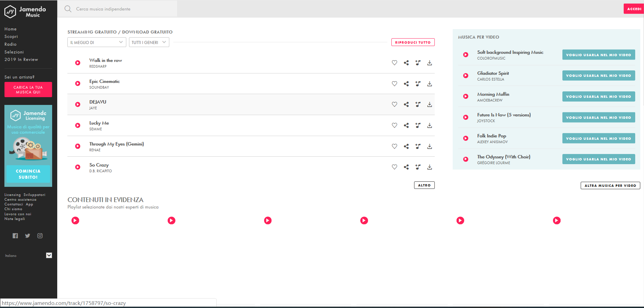Add DEJAVU to favorites via heart icon
Viewport: 644px width, 308px height.
(394, 104)
